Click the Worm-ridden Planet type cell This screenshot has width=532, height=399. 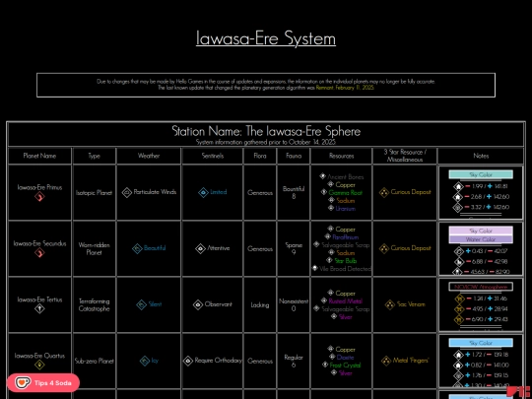(94, 248)
